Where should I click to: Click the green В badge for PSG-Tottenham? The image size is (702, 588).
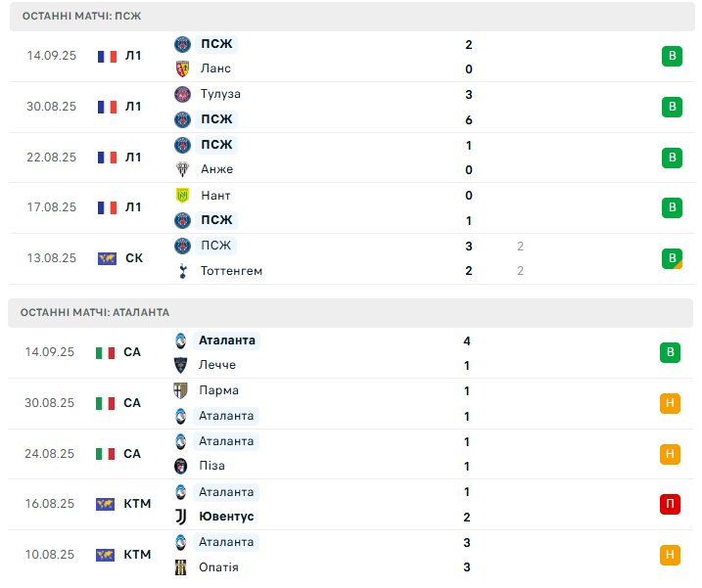672,258
